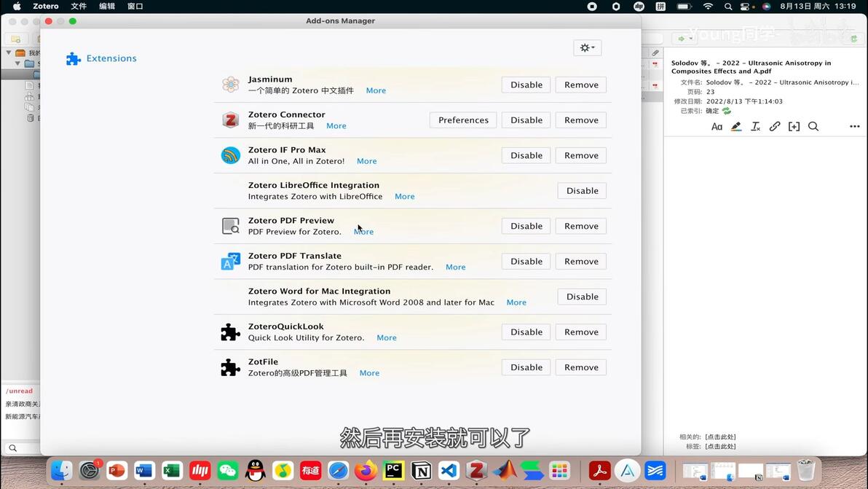The height and width of the screenshot is (489, 868).
Task: Remove Zotero PDF Translate
Action: [580, 262]
